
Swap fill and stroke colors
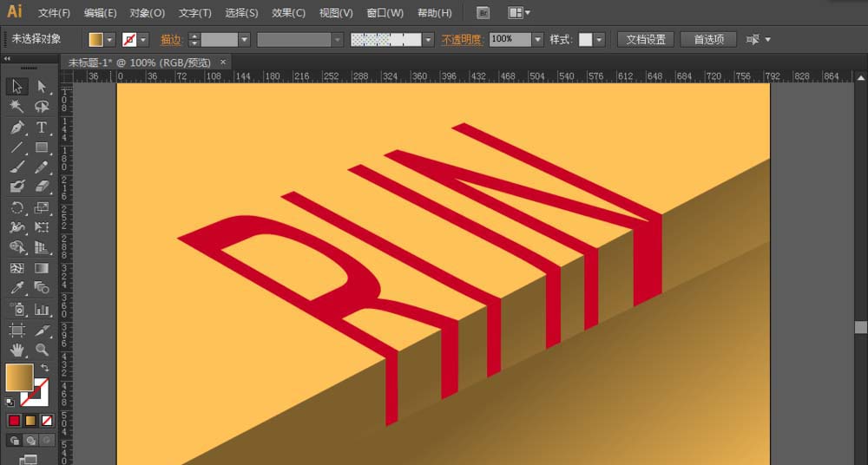pos(45,369)
